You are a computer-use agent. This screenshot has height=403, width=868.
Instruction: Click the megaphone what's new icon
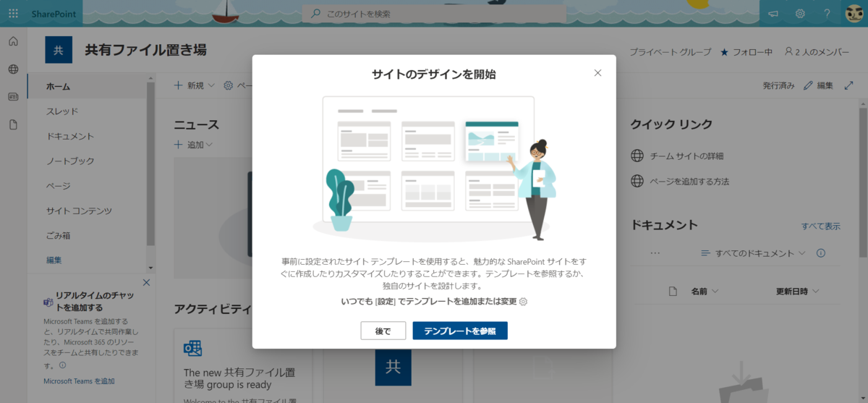773,14
